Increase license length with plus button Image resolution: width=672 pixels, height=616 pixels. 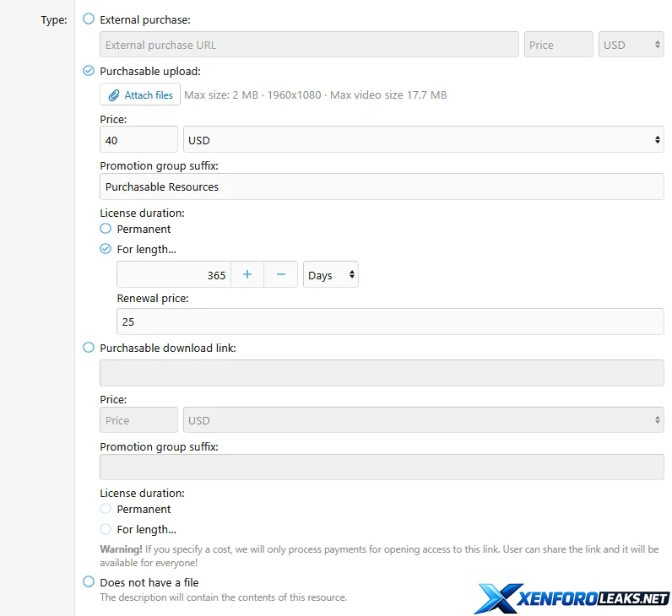click(x=247, y=275)
